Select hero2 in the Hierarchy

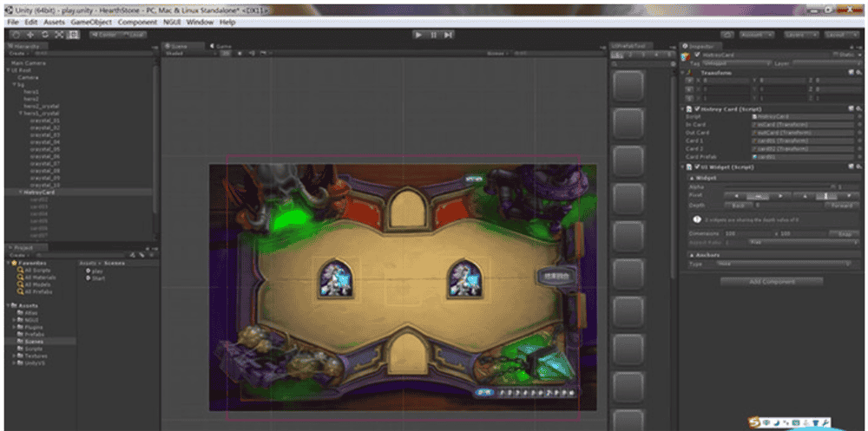coord(31,99)
